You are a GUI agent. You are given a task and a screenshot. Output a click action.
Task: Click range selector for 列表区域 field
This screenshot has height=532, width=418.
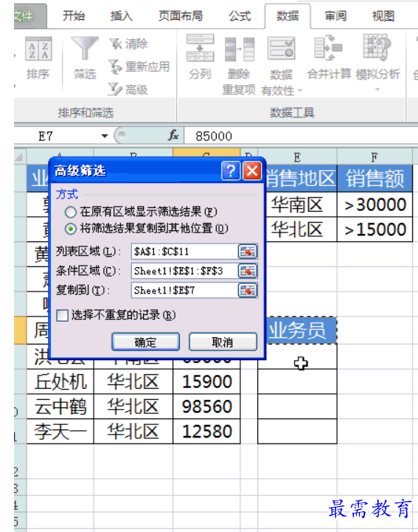tap(248, 252)
